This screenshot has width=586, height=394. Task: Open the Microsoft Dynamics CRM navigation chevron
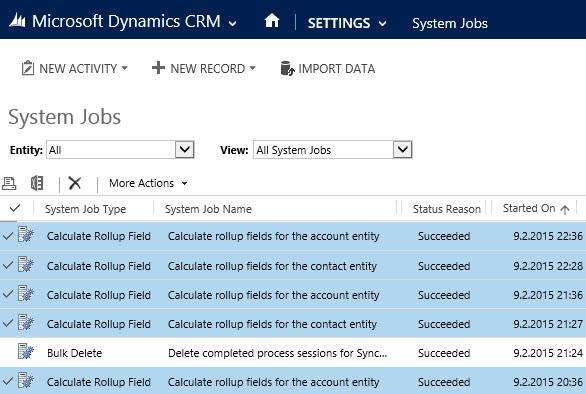click(x=232, y=24)
